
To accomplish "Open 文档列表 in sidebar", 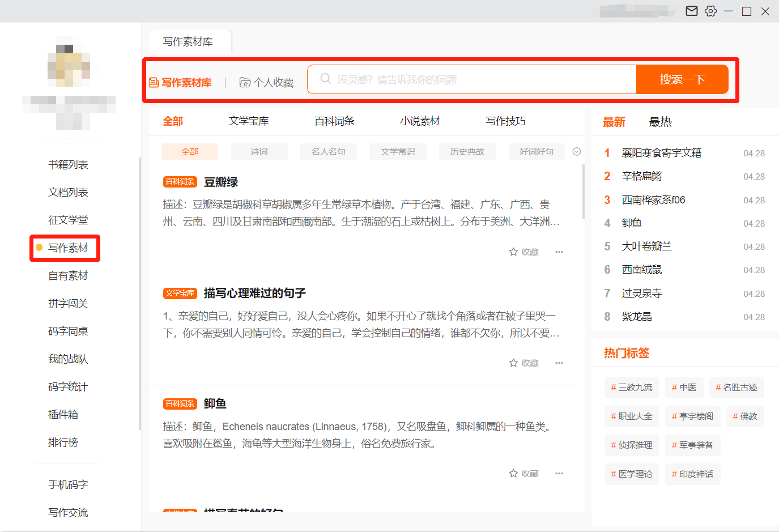I will click(68, 193).
